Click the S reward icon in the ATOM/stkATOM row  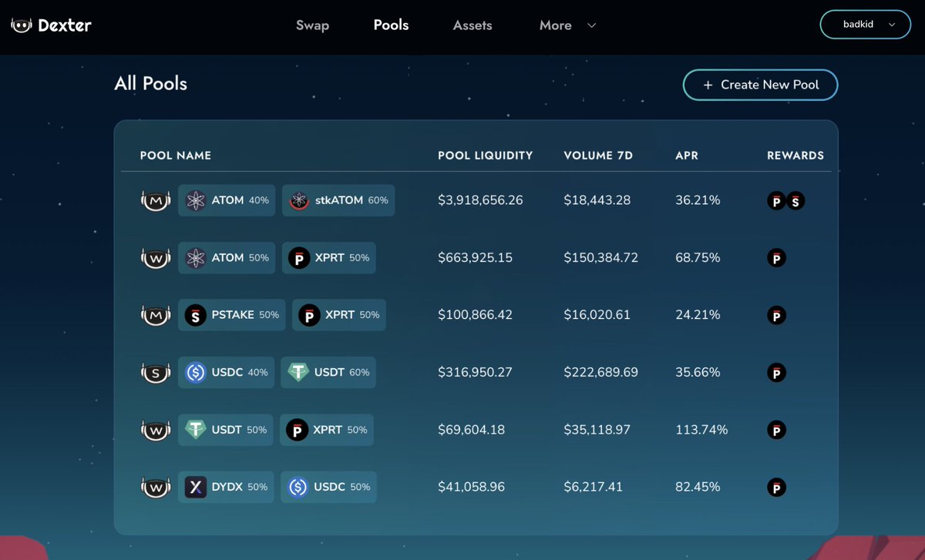795,201
